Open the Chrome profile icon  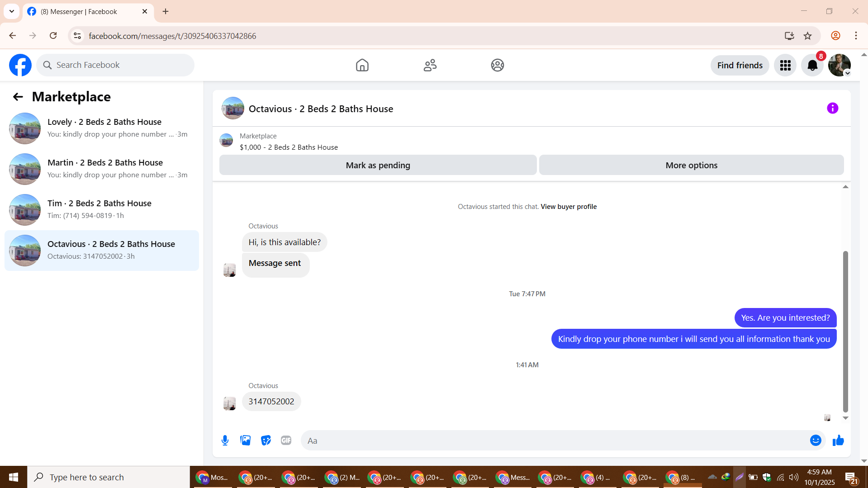[835, 36]
